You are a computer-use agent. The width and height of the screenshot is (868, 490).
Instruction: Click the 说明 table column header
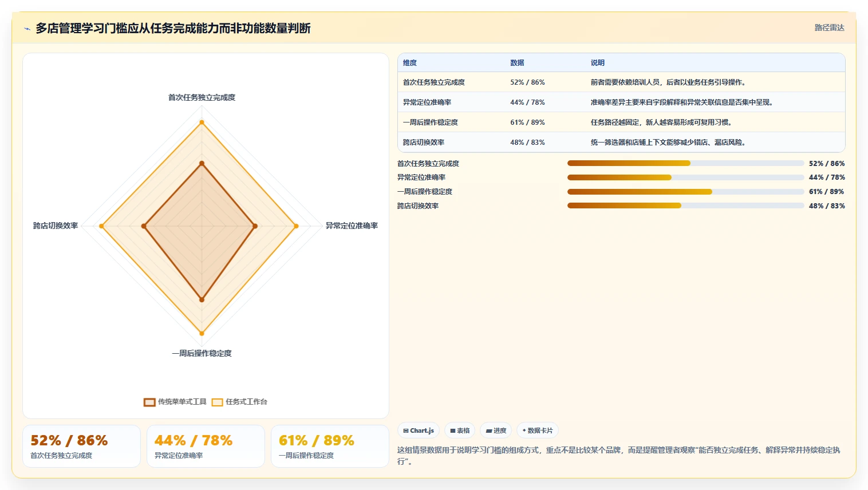[597, 63]
